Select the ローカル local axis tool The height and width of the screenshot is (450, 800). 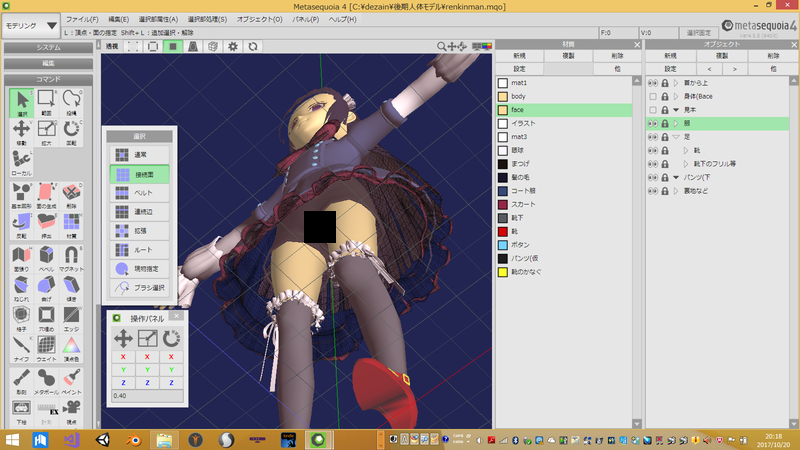click(x=21, y=163)
